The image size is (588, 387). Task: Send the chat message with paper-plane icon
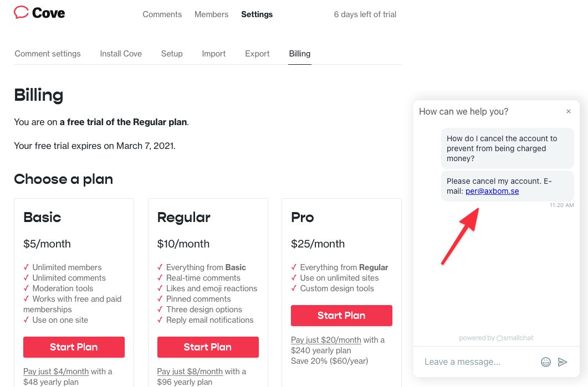pyautogui.click(x=563, y=362)
